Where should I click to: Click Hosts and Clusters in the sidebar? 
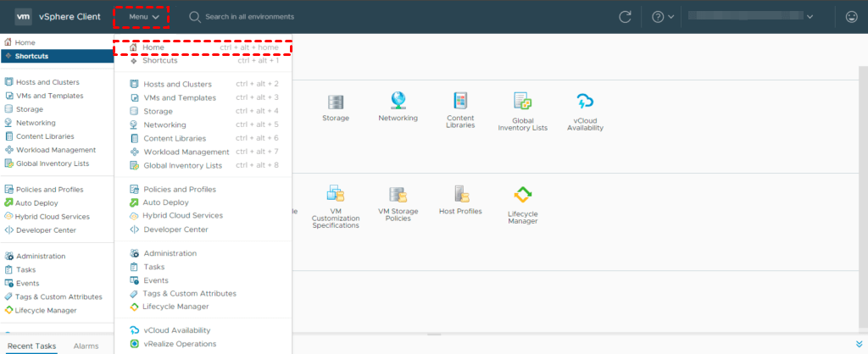coord(57,82)
